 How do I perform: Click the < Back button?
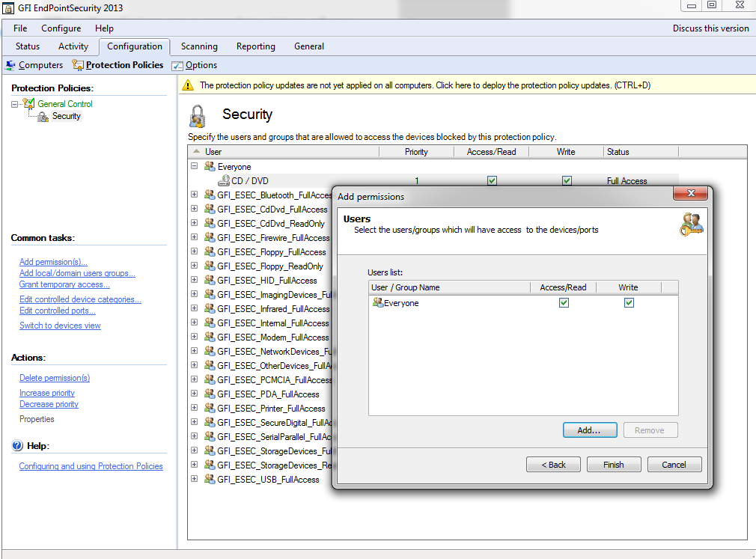(553, 465)
